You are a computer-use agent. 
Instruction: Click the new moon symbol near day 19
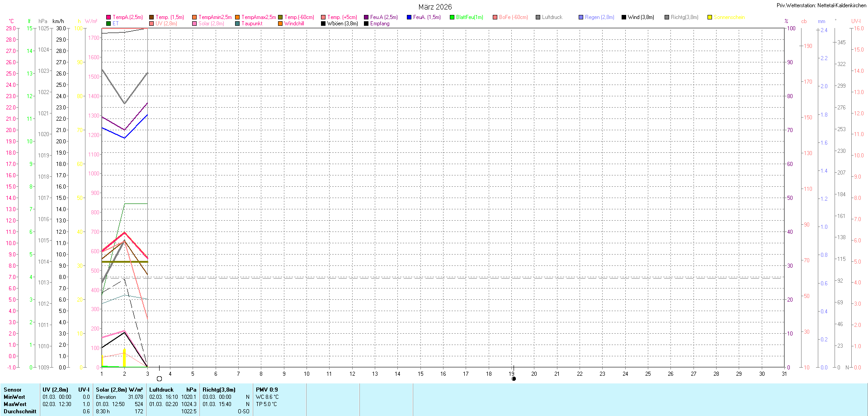coord(514,379)
